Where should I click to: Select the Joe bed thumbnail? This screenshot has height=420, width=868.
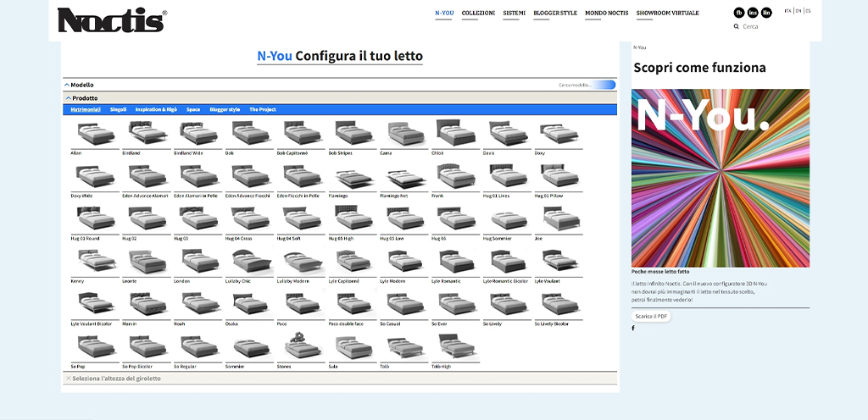coord(559,219)
